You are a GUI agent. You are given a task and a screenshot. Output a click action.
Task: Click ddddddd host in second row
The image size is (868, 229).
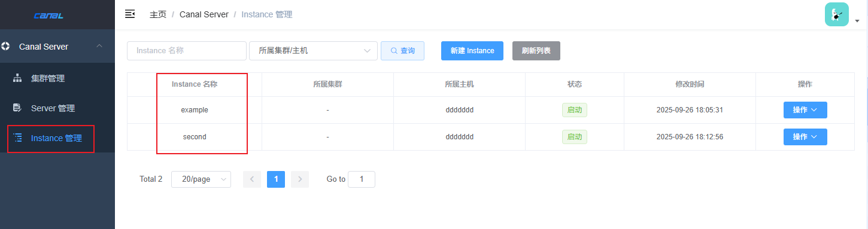tap(460, 137)
